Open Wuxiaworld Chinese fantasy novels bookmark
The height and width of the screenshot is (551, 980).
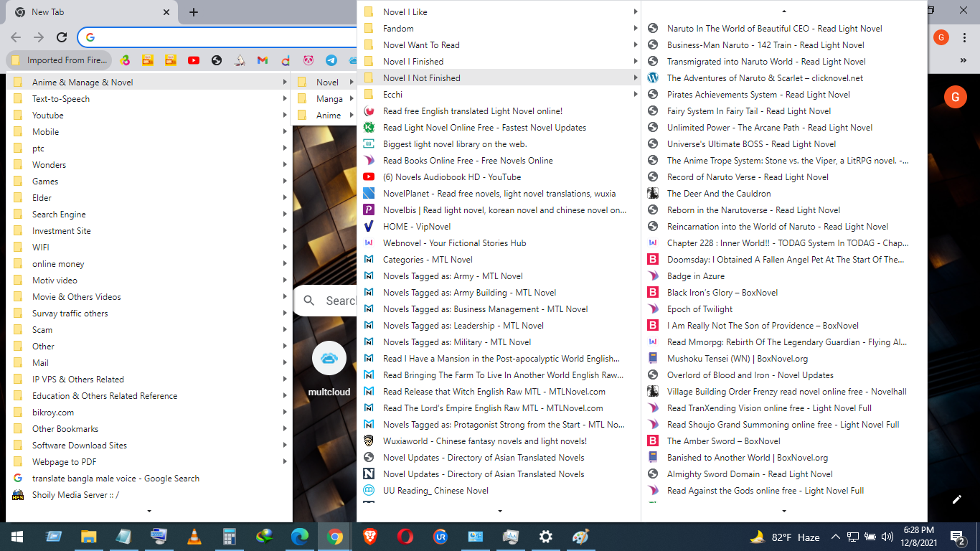[x=499, y=441]
